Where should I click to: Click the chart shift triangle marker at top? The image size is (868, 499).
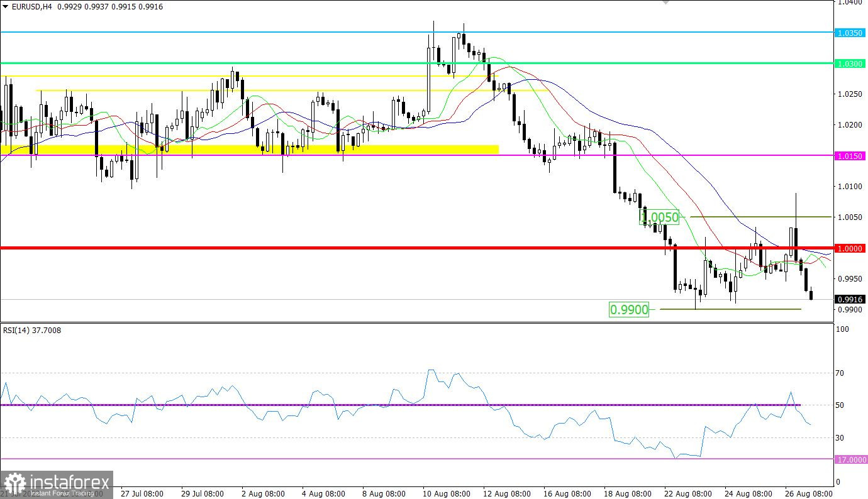coord(666,3)
